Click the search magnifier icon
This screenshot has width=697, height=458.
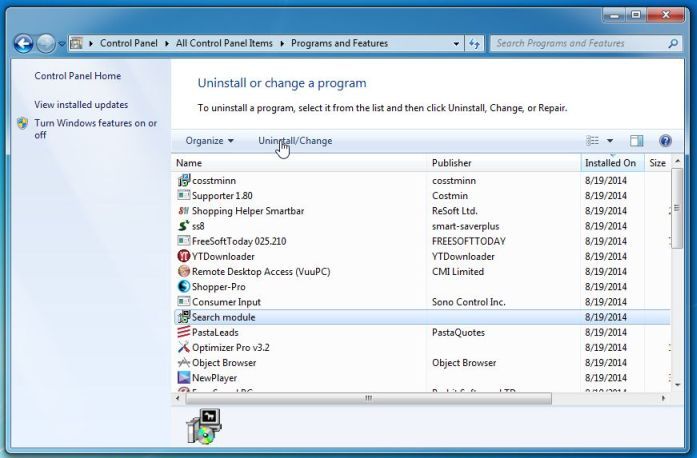pyautogui.click(x=673, y=43)
